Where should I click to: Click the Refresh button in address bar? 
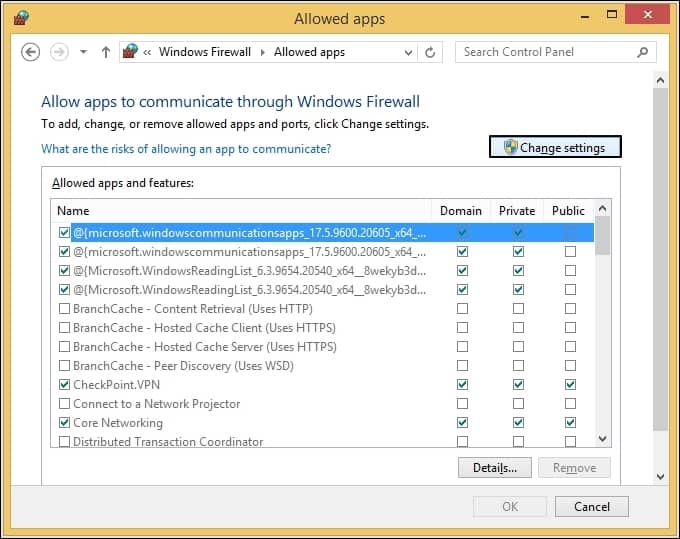[430, 52]
